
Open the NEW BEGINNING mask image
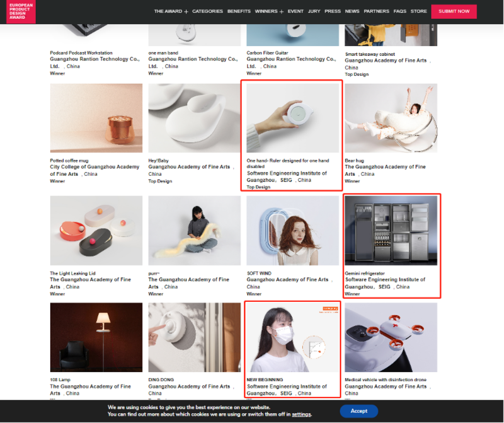293,338
